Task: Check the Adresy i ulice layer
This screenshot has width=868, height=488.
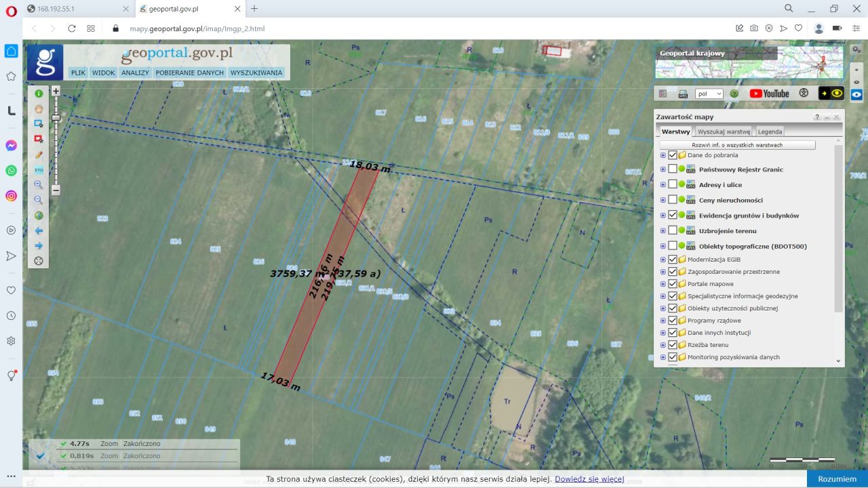Action: (x=673, y=184)
